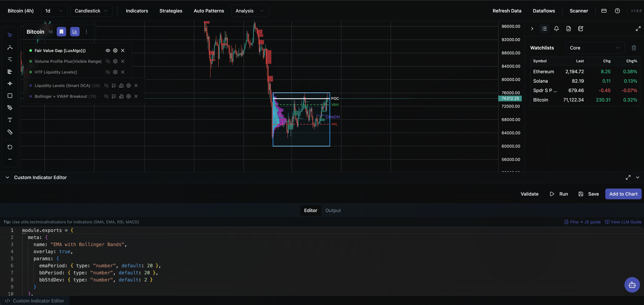
Task: Toggle visibility of Bollinger + VWAP Breakout
Action: [x=106, y=96]
